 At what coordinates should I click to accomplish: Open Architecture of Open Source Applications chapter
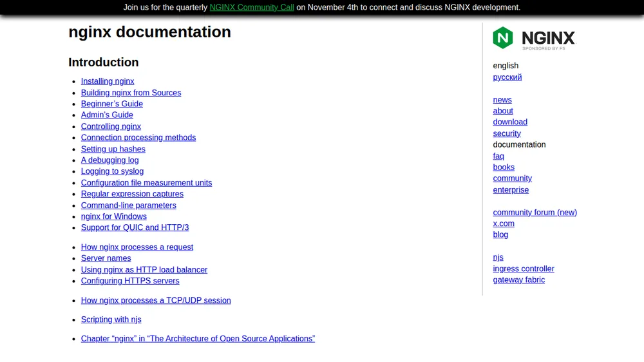coord(198,339)
